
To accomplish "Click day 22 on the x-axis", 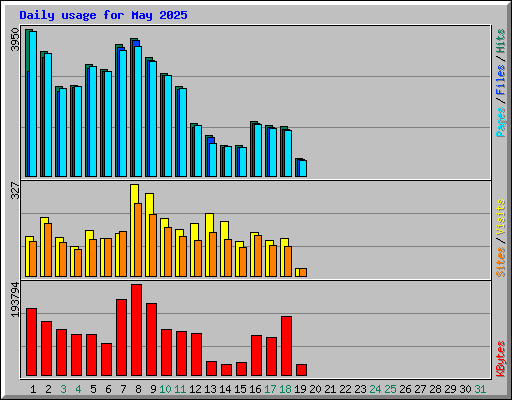I will pyautogui.click(x=345, y=389).
